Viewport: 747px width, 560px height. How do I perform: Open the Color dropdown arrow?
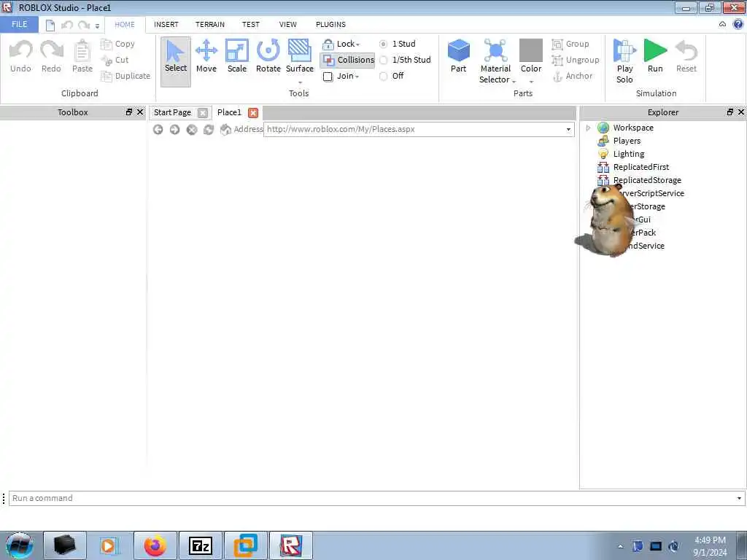(x=531, y=82)
